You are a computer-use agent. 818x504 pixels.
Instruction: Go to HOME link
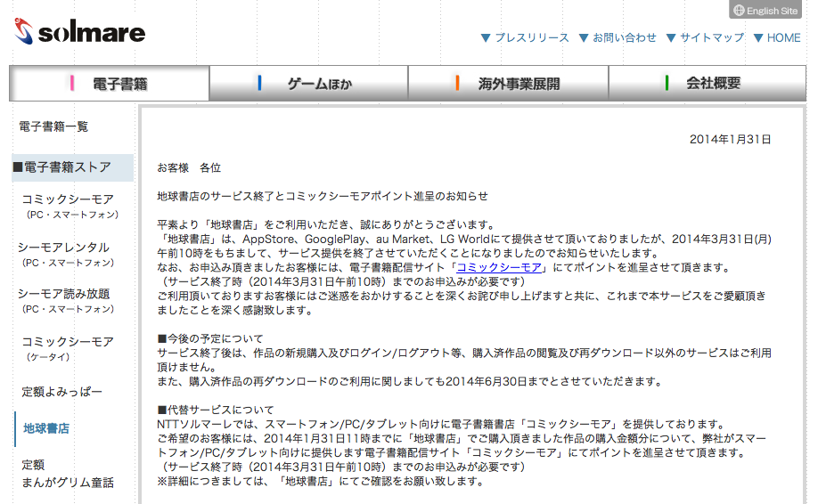click(x=783, y=37)
